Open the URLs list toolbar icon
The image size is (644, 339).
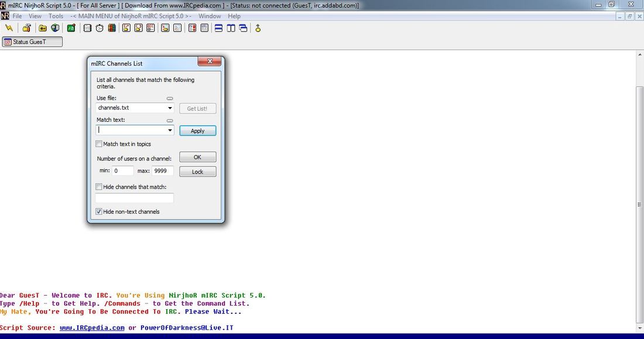(204, 28)
